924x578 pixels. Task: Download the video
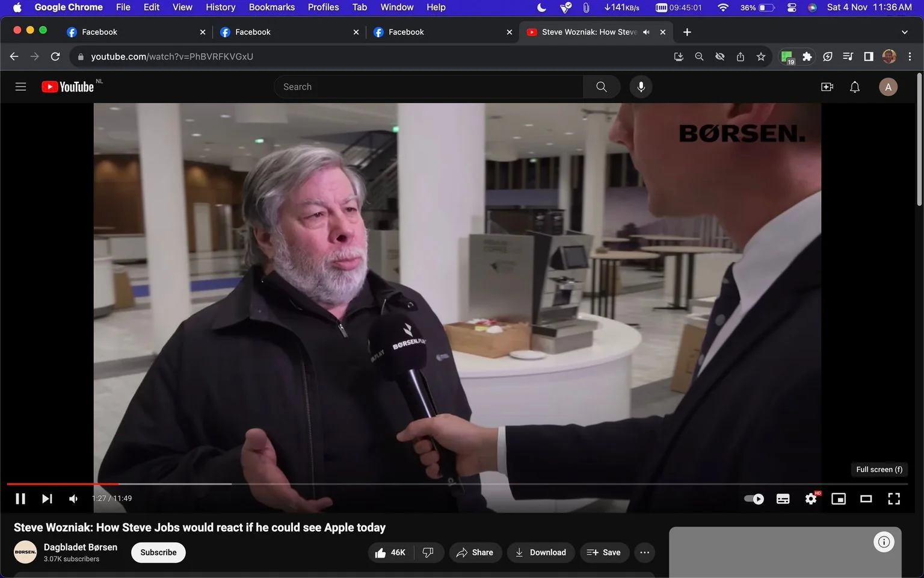point(541,553)
